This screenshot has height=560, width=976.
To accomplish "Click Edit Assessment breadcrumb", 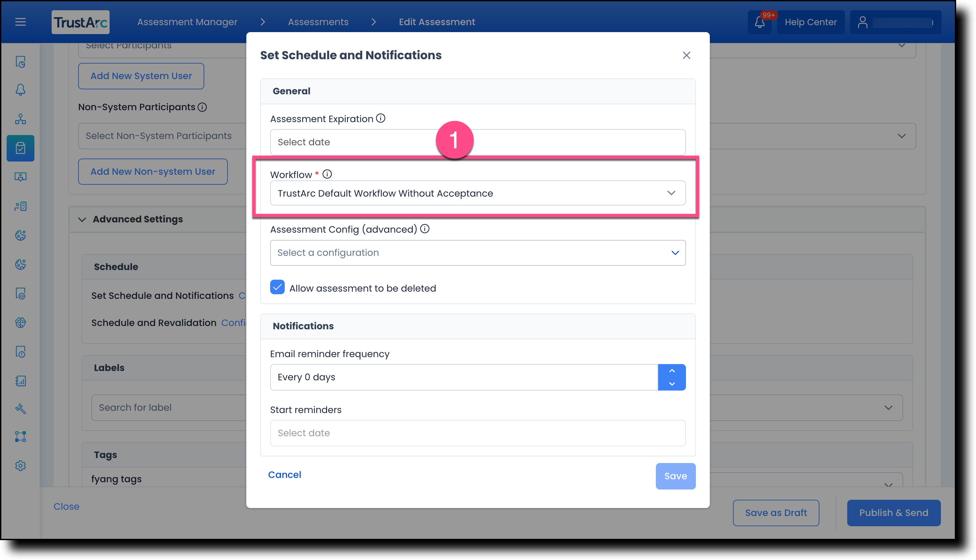I will click(437, 22).
